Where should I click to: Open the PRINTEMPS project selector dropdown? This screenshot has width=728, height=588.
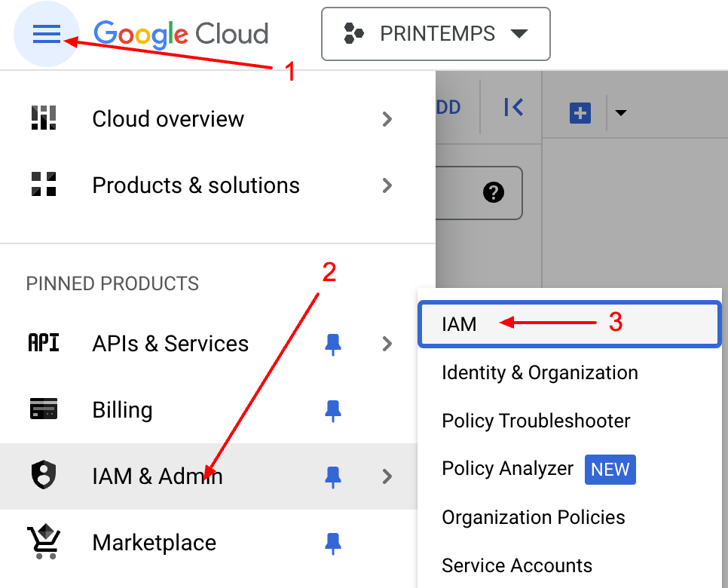point(436,33)
